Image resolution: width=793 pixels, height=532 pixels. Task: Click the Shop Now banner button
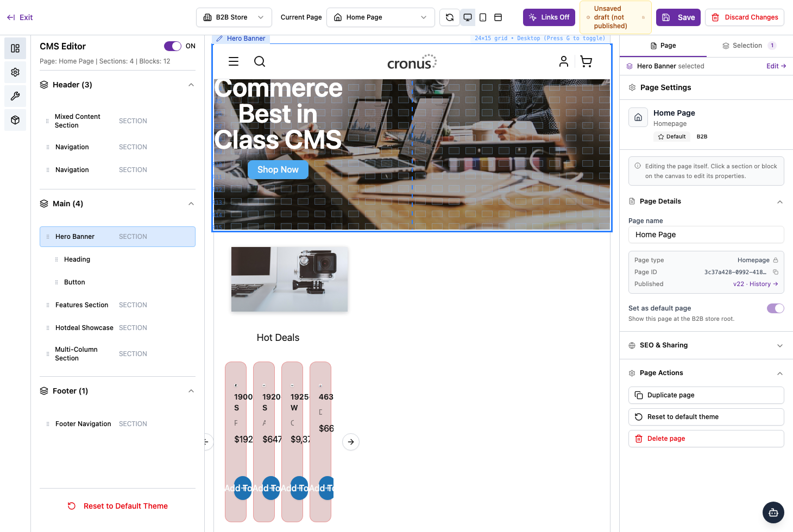(x=278, y=170)
